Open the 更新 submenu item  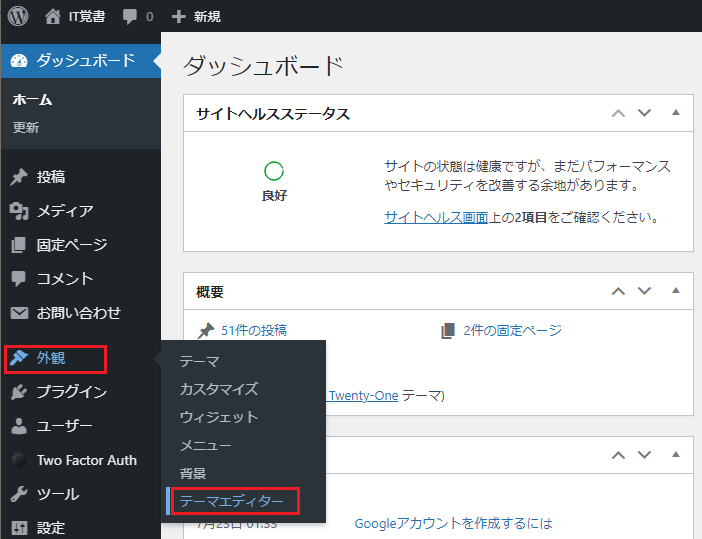click(26, 128)
